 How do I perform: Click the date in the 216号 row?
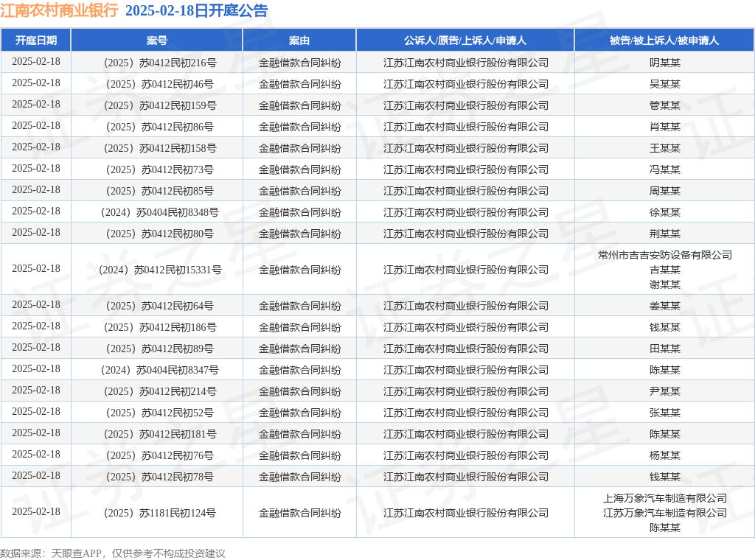tap(36, 62)
